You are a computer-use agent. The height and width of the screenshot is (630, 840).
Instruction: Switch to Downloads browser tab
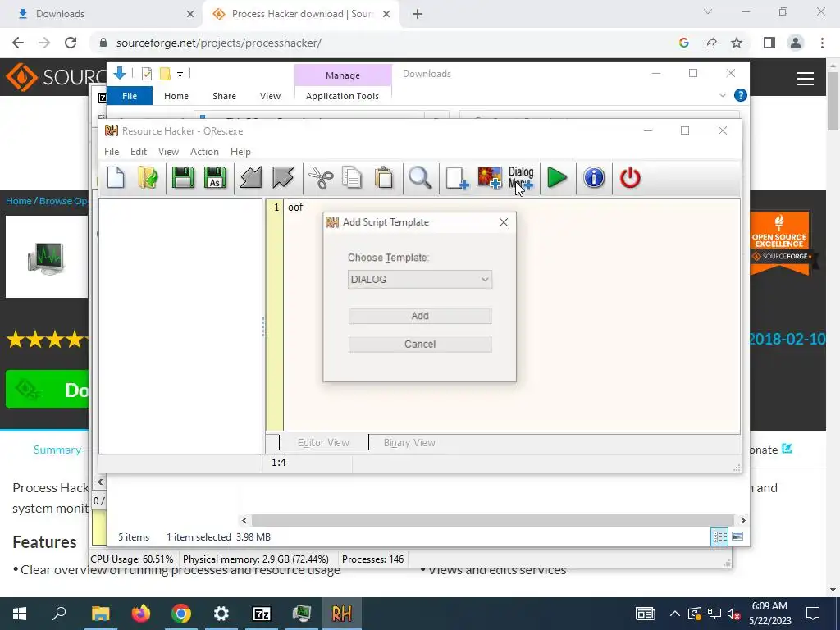point(101,14)
